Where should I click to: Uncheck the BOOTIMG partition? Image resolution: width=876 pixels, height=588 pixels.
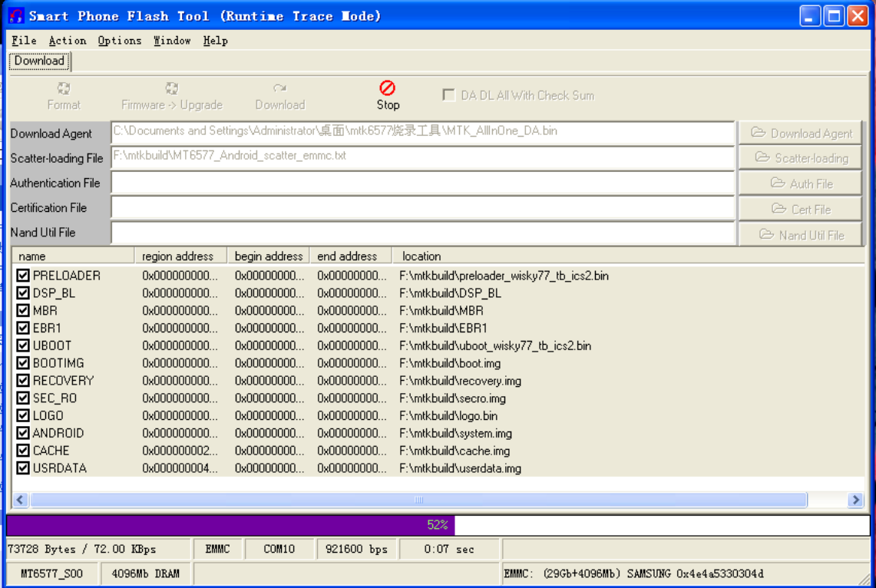[x=23, y=363]
